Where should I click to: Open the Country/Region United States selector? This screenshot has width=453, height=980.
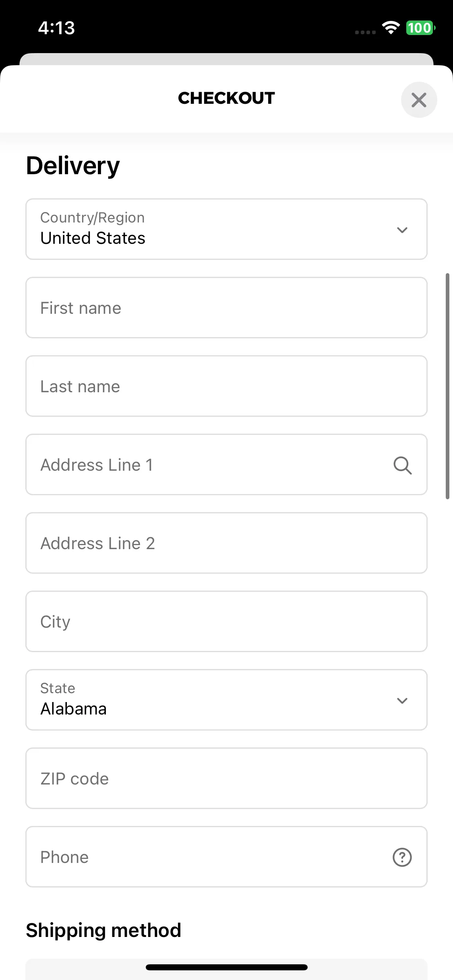click(x=226, y=229)
